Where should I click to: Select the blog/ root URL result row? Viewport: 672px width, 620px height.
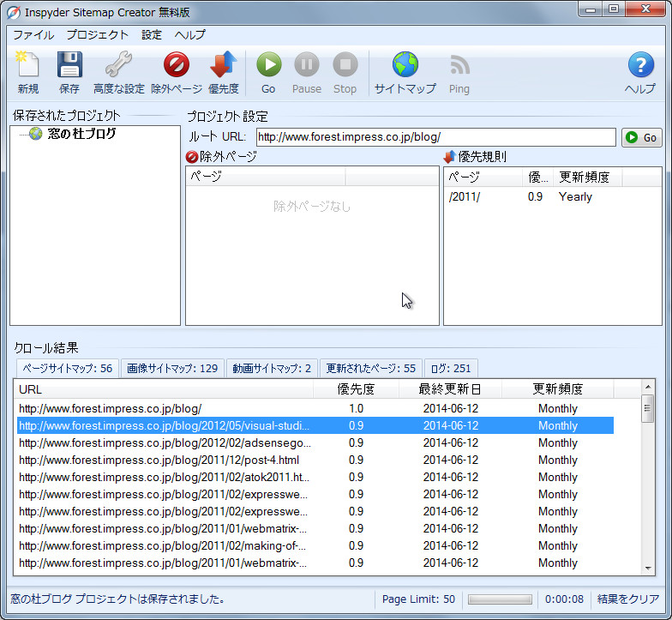315,408
